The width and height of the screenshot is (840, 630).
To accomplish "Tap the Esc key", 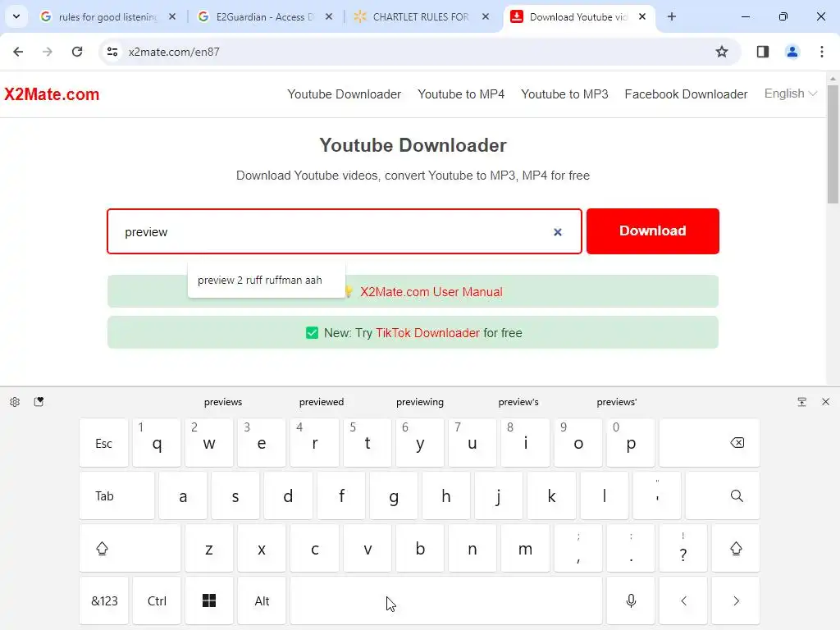I will point(104,443).
